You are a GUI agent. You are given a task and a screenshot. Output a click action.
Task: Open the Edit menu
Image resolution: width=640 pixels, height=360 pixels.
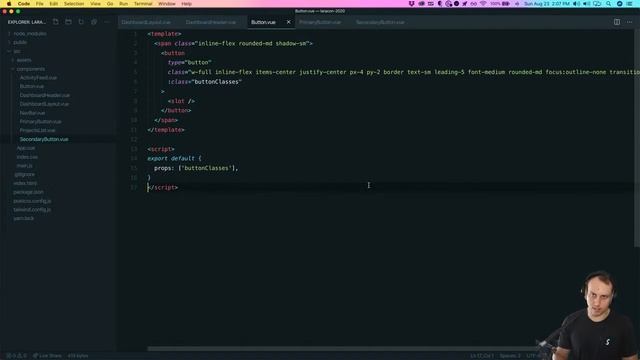[53, 4]
